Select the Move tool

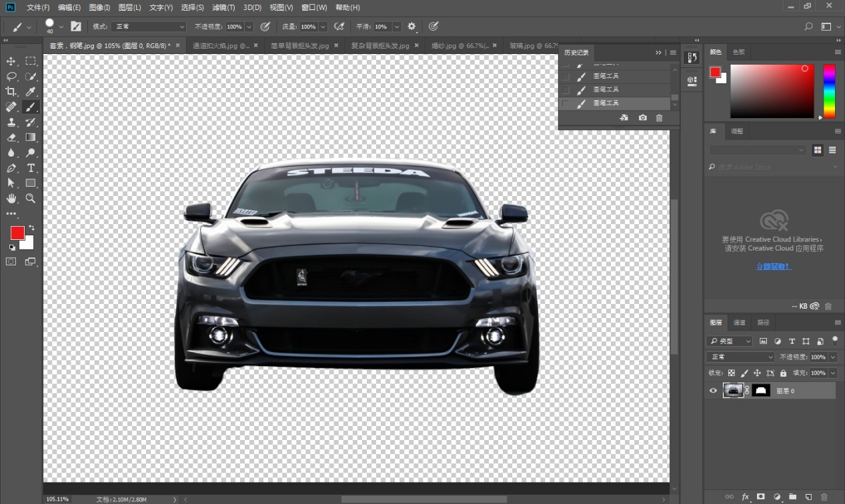pyautogui.click(x=11, y=61)
